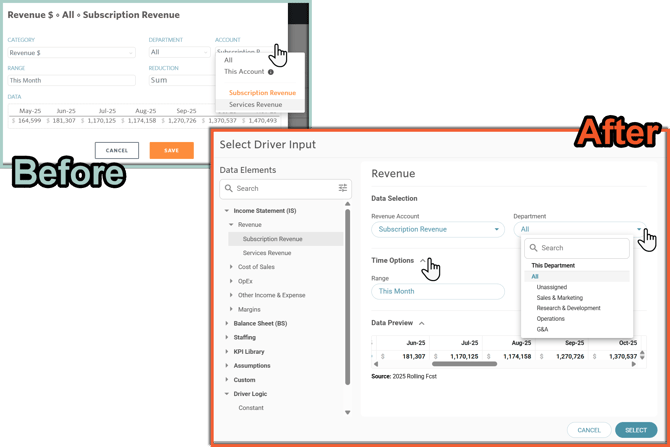Click the teal SELECT button
The image size is (670, 447).
(635, 430)
